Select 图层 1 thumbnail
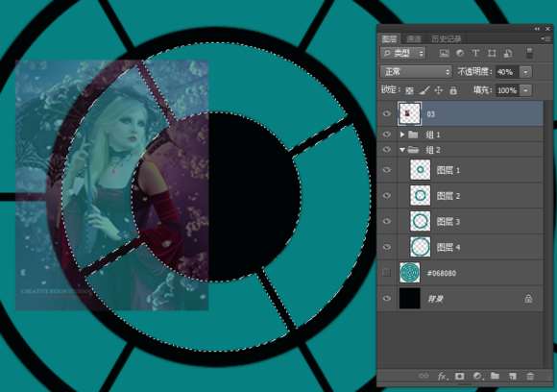The image size is (557, 392). 421,169
